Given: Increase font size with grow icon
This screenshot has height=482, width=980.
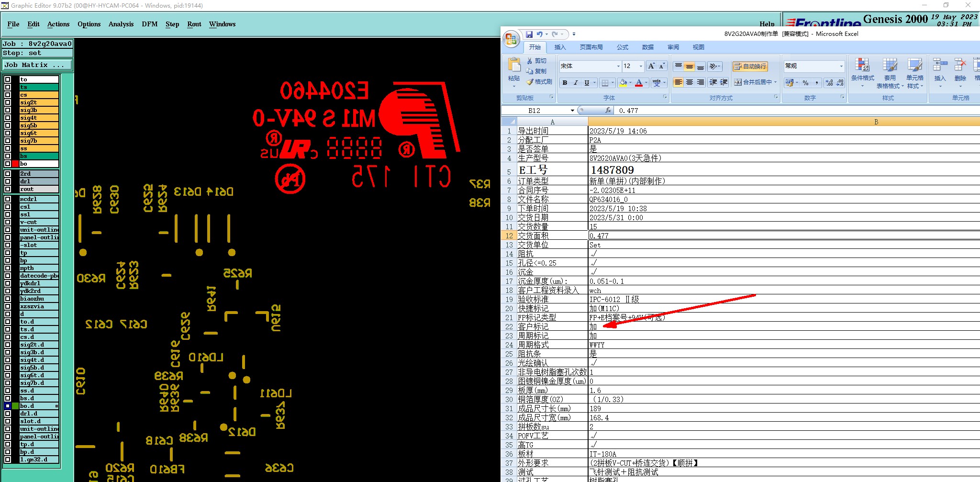Looking at the screenshot, I should coord(651,66).
